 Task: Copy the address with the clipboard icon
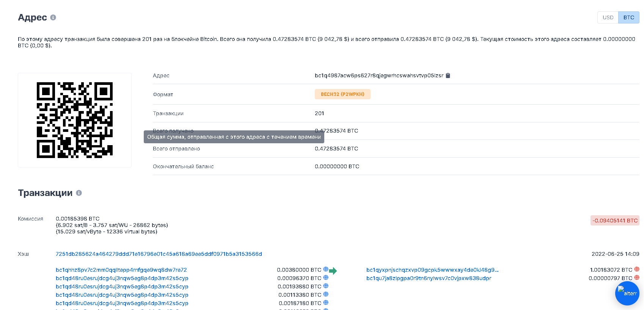point(448,75)
